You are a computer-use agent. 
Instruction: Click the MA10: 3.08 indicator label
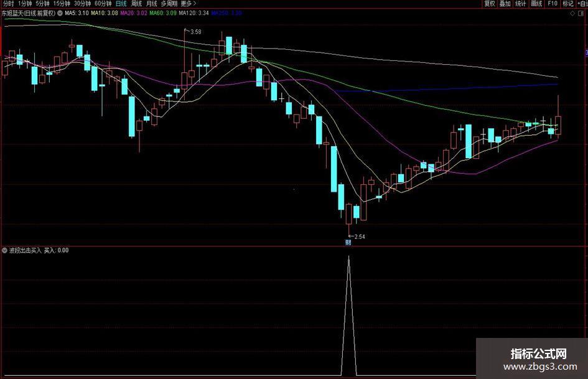click(x=105, y=13)
